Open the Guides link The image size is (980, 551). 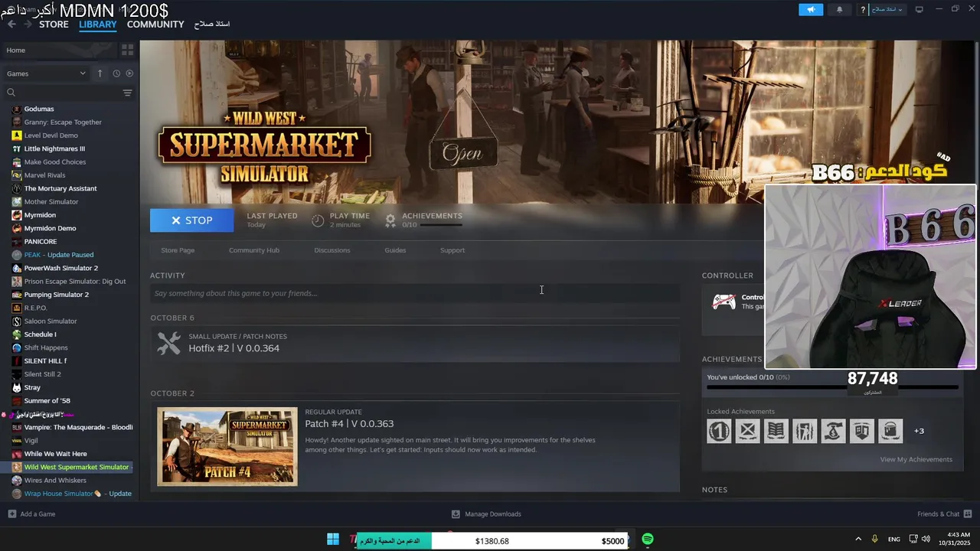tap(395, 250)
